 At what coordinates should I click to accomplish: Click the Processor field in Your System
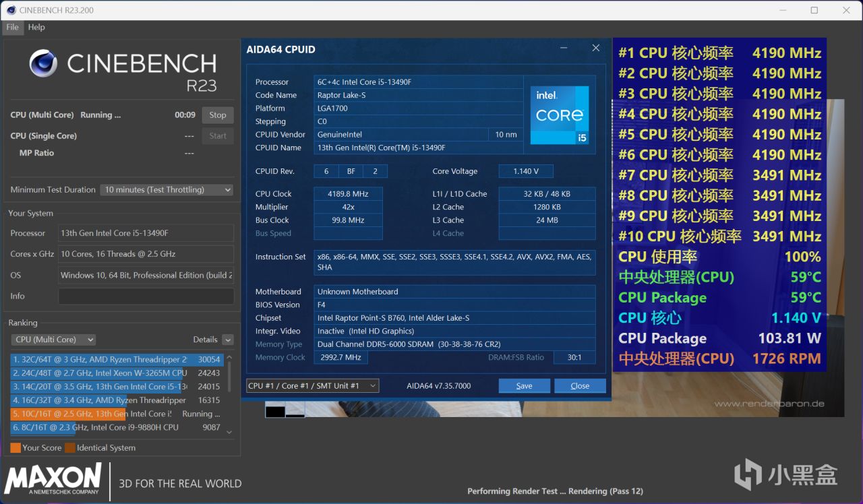tap(146, 233)
